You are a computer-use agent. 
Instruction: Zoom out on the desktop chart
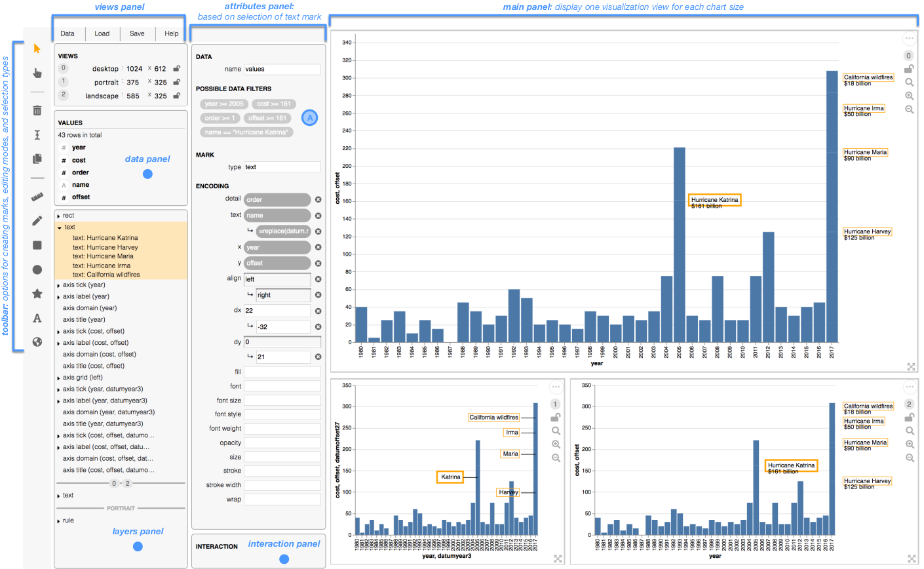tap(910, 109)
